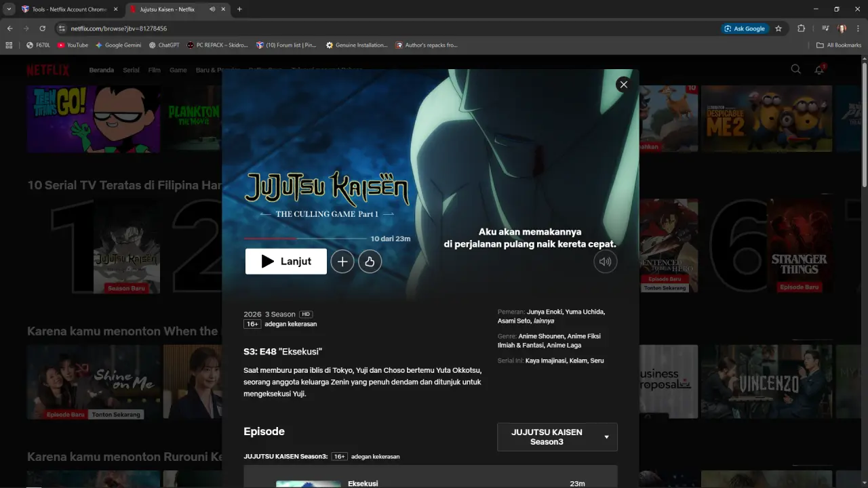Open media controls icon in toolbar
Screen dimensions: 868x488
tap(825, 28)
